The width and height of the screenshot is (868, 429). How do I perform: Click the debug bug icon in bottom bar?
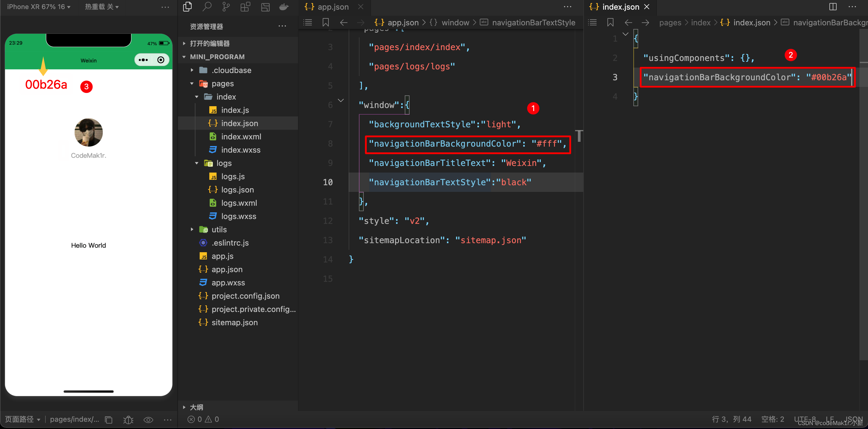(x=128, y=420)
